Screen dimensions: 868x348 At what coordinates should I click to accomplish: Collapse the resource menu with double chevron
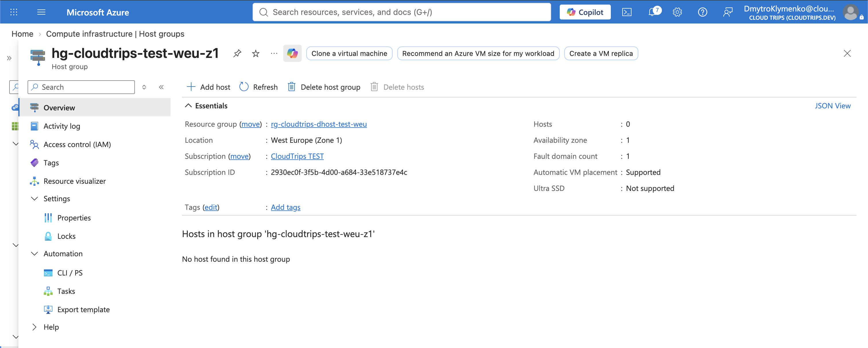161,87
